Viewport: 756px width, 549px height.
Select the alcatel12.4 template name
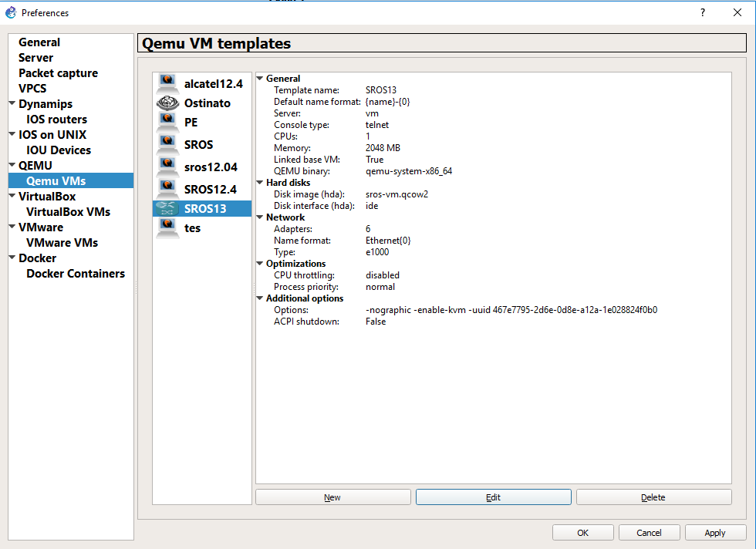point(213,84)
